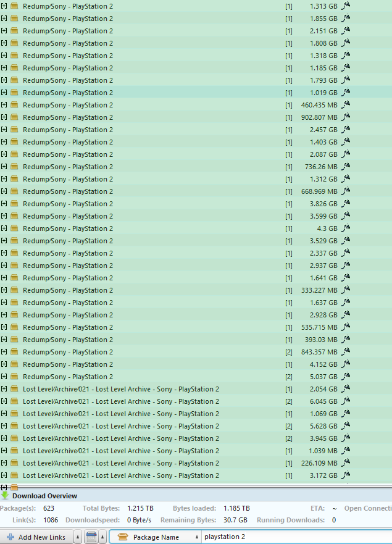Click the search field containing "playstation 2"
This screenshot has height=544, width=392.
tap(296, 537)
